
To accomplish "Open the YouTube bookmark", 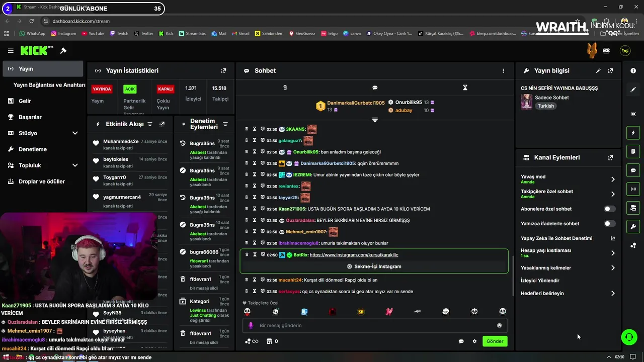I will pyautogui.click(x=93, y=34).
